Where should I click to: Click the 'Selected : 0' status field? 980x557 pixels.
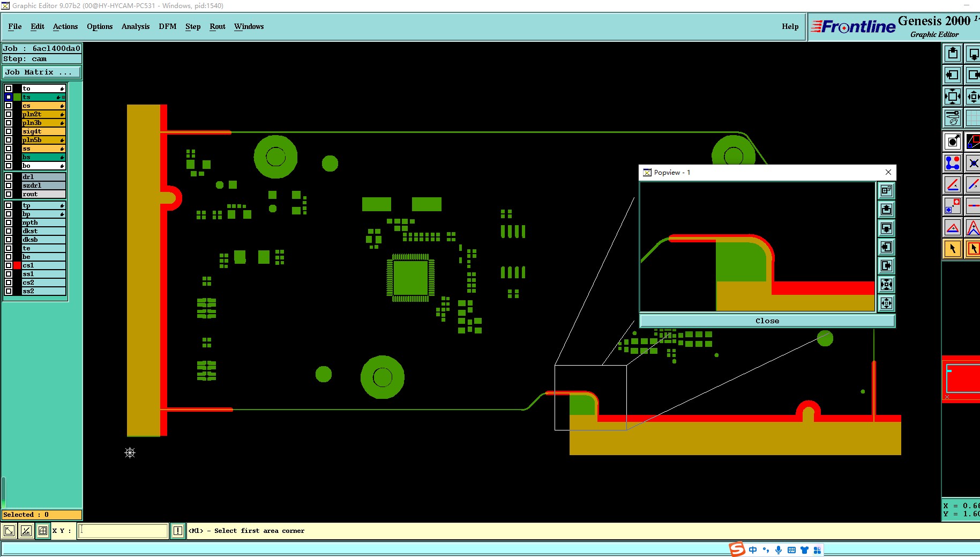42,515
